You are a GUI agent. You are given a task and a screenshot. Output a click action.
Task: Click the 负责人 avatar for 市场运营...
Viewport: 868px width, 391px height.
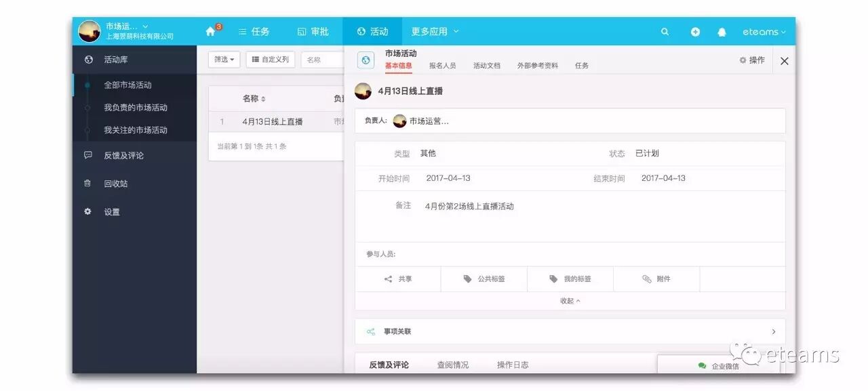coord(400,121)
